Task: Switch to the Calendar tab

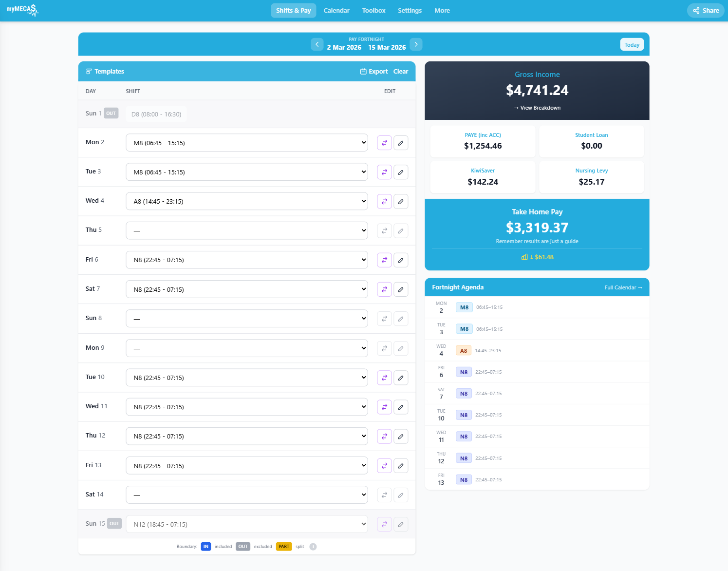Action: click(336, 10)
